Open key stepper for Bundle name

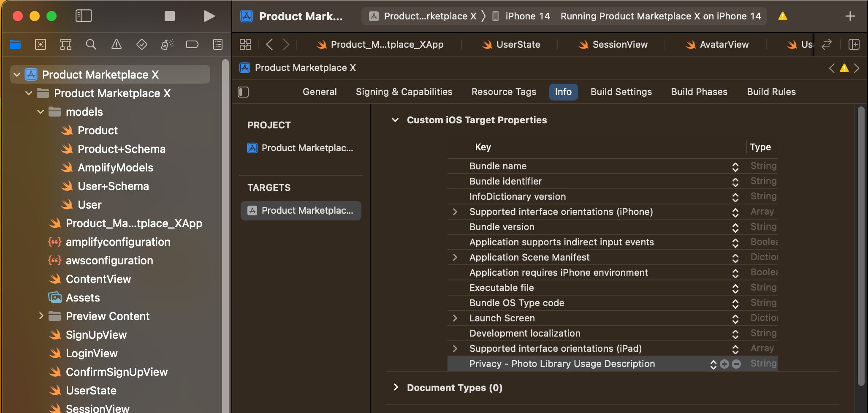[735, 167]
